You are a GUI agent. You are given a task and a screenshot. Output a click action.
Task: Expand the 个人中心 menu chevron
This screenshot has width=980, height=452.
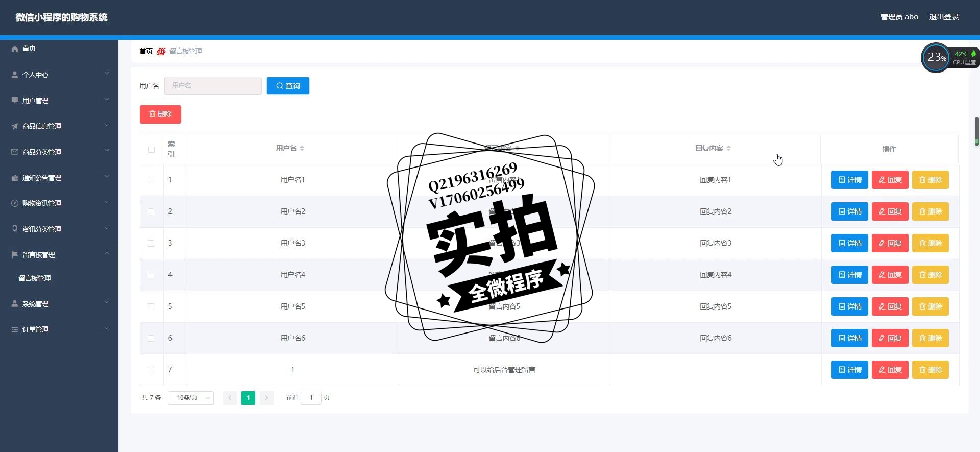point(107,74)
